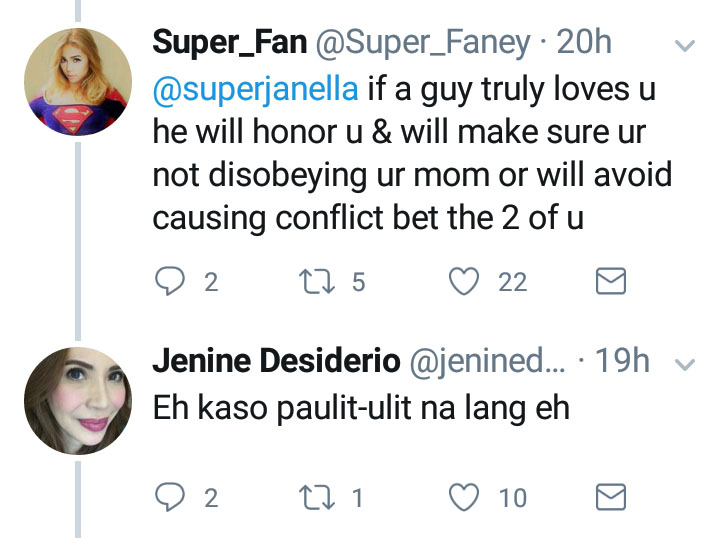
Task: Expand the options menu on Jenine's tweet
Action: [685, 364]
